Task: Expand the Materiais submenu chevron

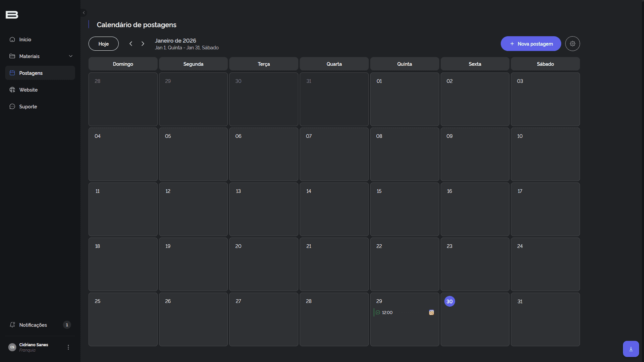Action: [70, 56]
